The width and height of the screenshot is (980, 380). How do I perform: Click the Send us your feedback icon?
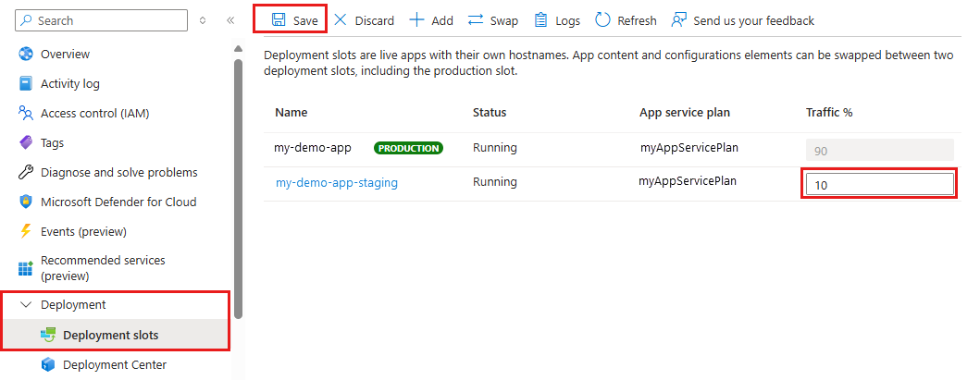680,20
